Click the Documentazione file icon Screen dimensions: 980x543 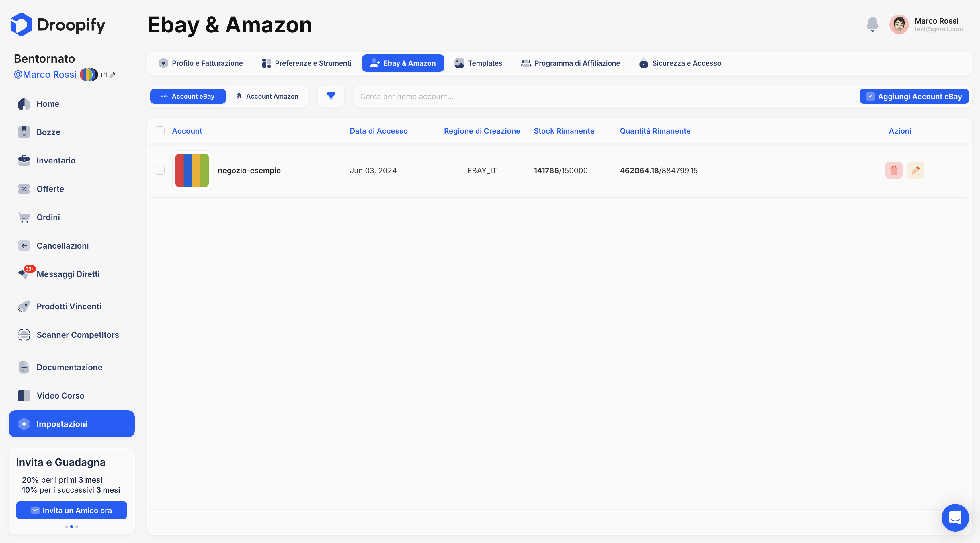[24, 367]
